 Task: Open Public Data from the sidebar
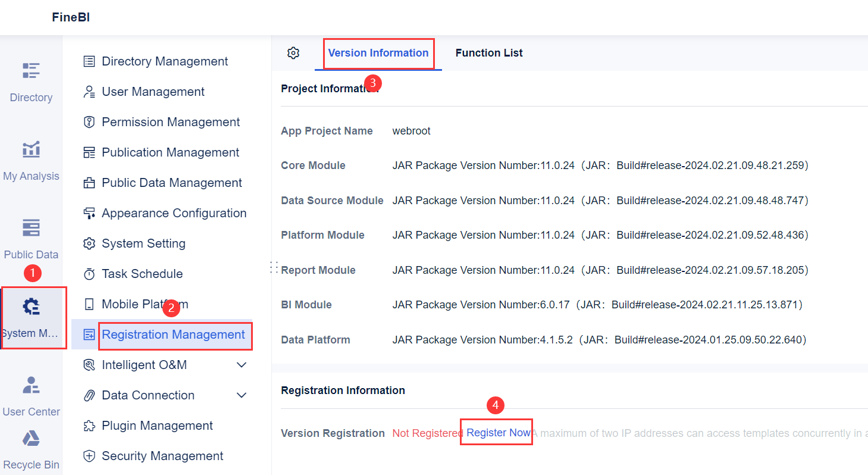tap(31, 238)
